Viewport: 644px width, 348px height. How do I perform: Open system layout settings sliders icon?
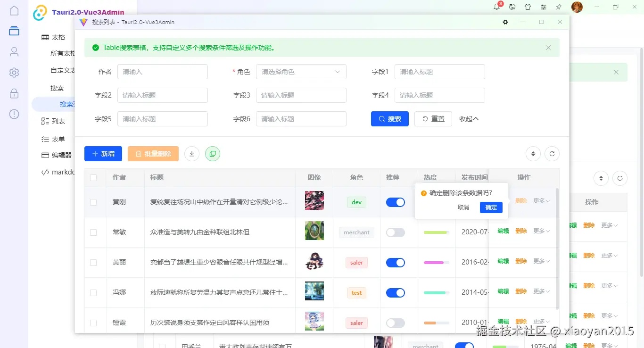click(543, 7)
